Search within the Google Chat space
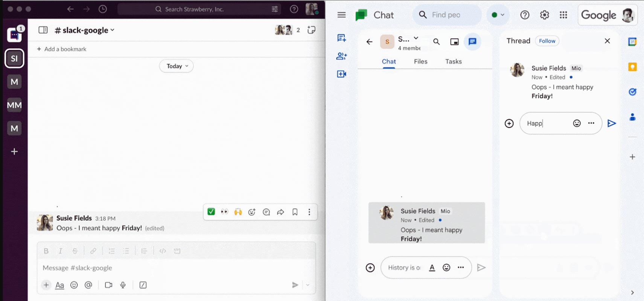 [x=436, y=42]
